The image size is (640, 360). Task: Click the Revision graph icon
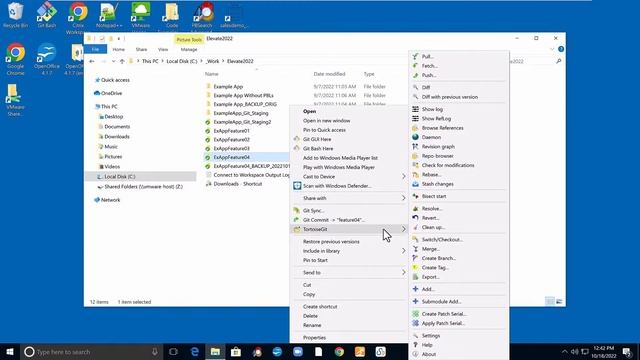(415, 147)
